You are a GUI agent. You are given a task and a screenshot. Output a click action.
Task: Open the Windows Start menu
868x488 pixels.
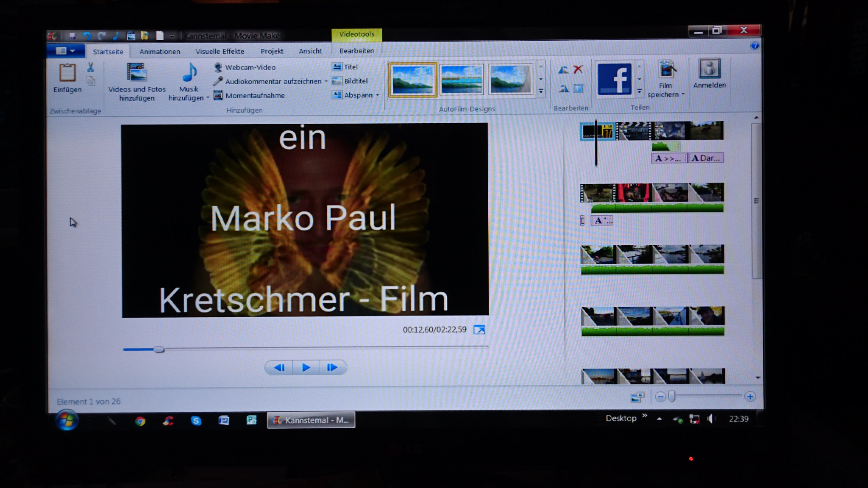67,420
